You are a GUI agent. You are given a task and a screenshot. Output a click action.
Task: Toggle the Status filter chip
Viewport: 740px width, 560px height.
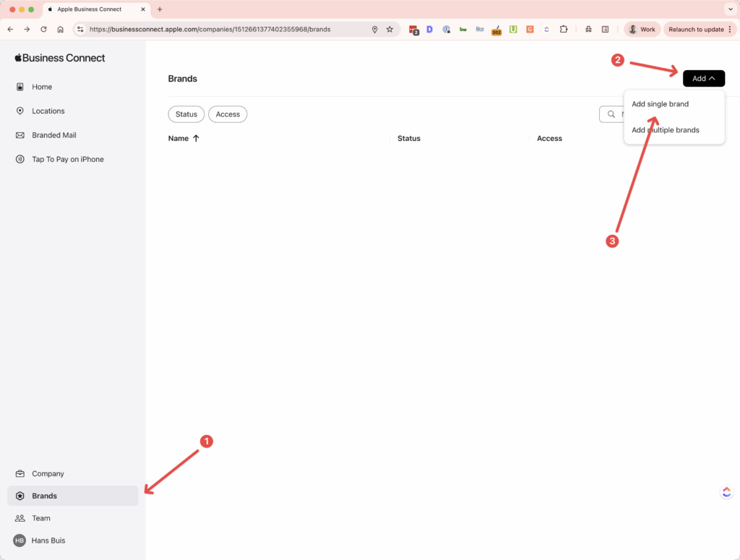tap(186, 114)
